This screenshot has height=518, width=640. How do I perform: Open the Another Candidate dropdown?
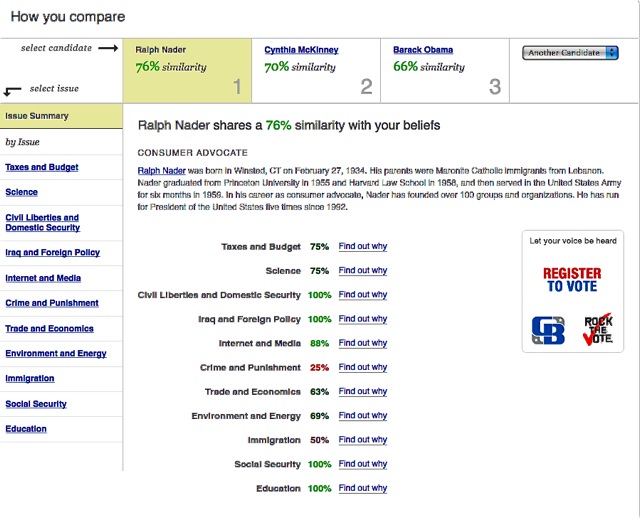pos(570,53)
